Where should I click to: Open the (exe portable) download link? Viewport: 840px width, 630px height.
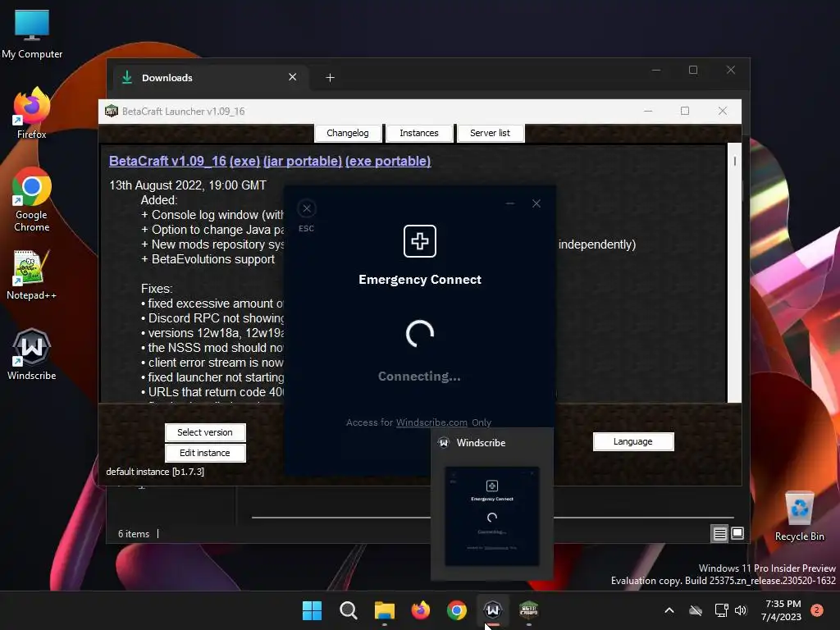[388, 162]
